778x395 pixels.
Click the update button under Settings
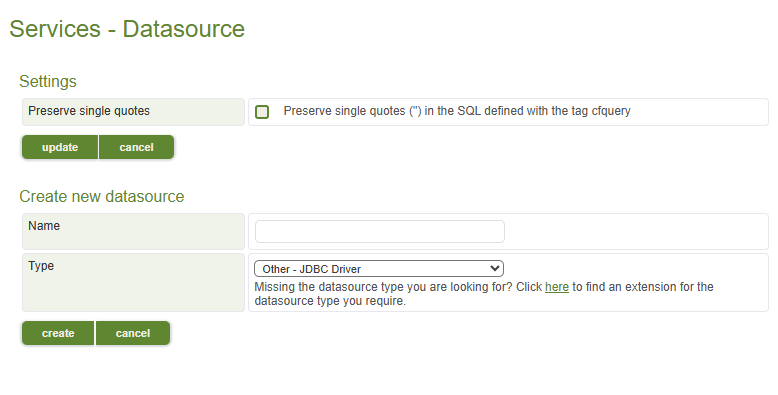click(x=60, y=147)
